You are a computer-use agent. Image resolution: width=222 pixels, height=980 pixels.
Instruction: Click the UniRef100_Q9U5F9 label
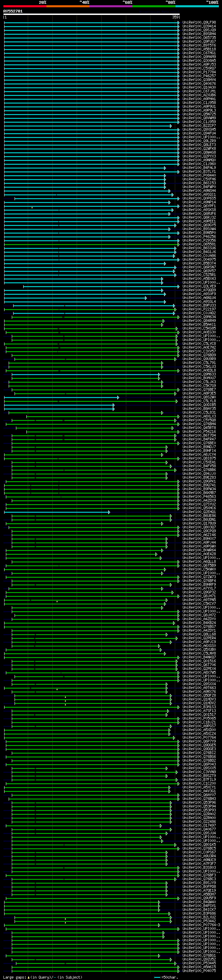click(x=199, y=899)
